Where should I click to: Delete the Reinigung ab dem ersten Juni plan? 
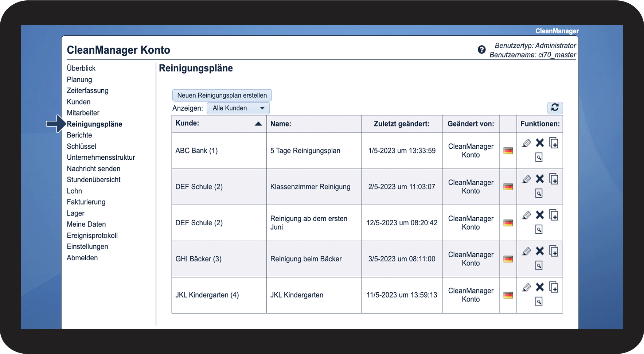pos(540,215)
